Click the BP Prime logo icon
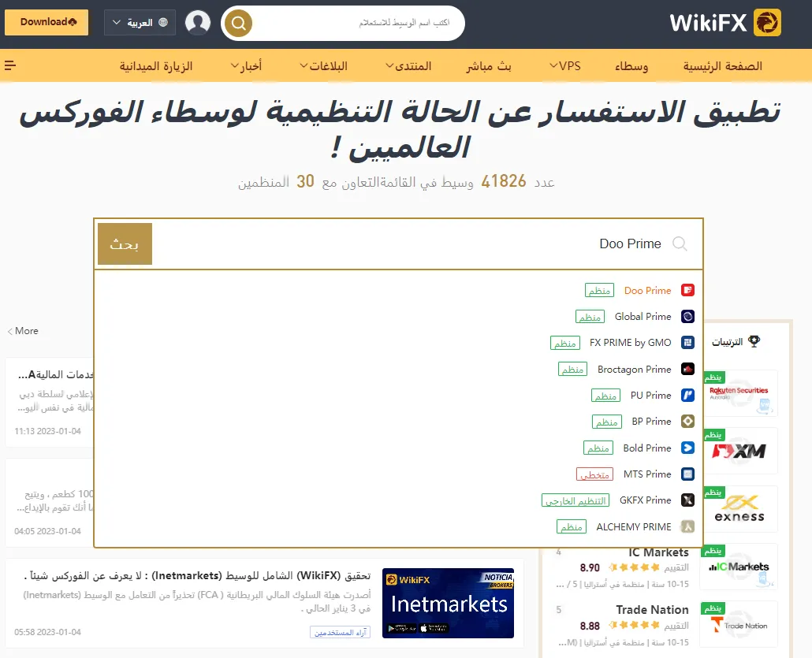This screenshot has height=658, width=812. (x=687, y=422)
